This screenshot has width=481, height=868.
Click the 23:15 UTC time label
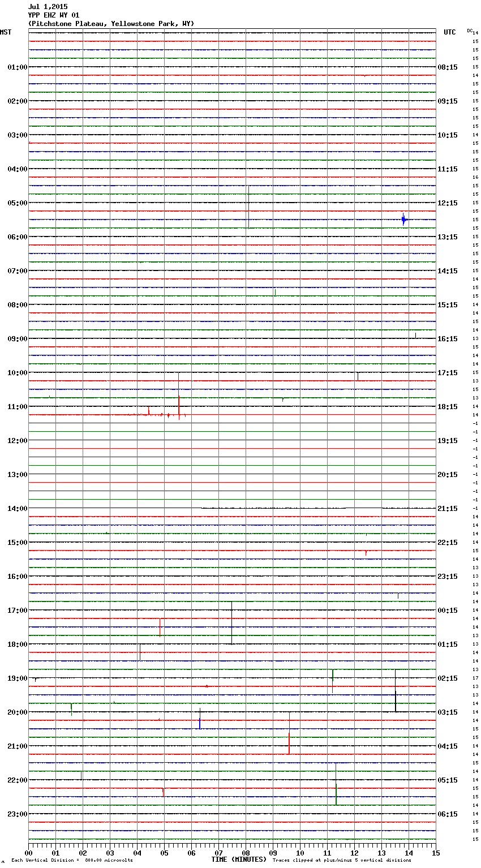pyautogui.click(x=448, y=577)
